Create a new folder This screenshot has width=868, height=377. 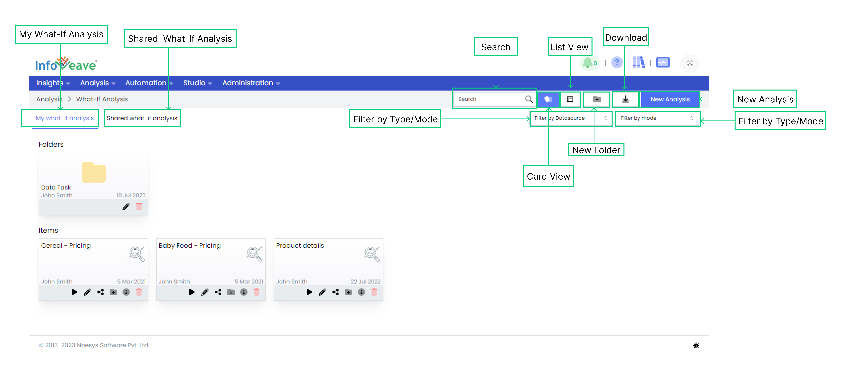click(596, 99)
